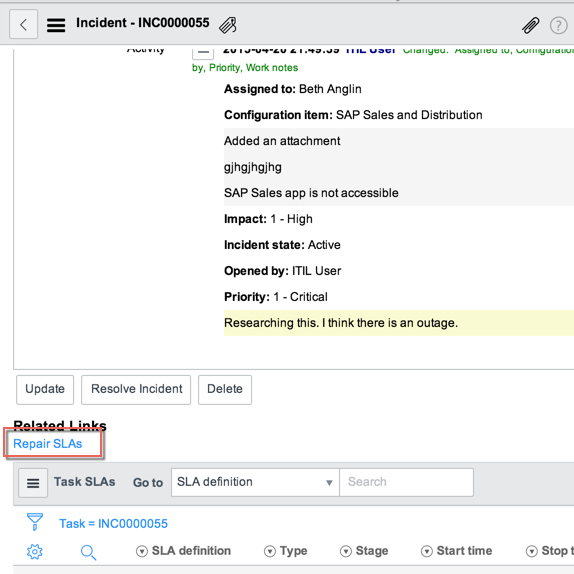574x574 pixels.
Task: Open attachments with the paperclip icon
Action: coord(530,25)
